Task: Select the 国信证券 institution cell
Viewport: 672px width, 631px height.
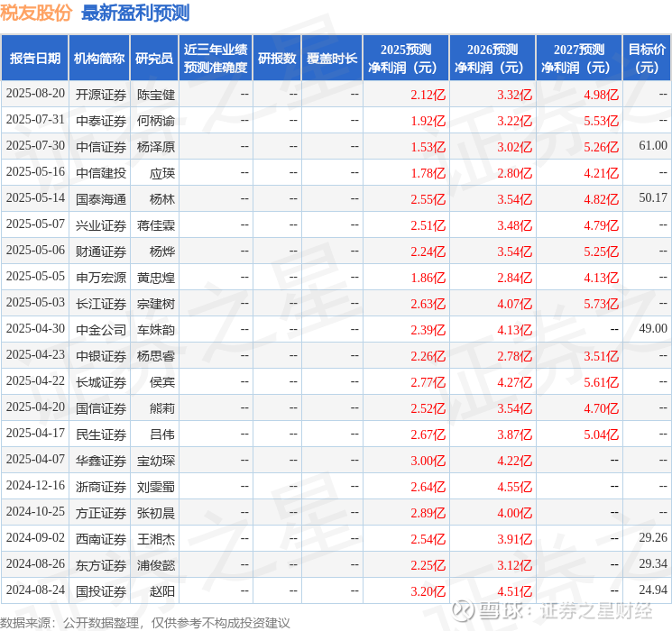Action: (101, 408)
